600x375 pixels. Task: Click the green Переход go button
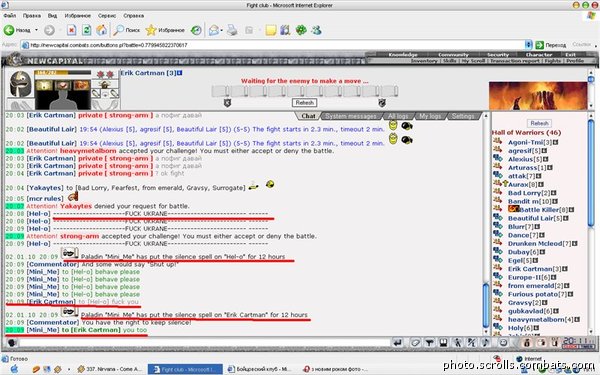(x=551, y=45)
